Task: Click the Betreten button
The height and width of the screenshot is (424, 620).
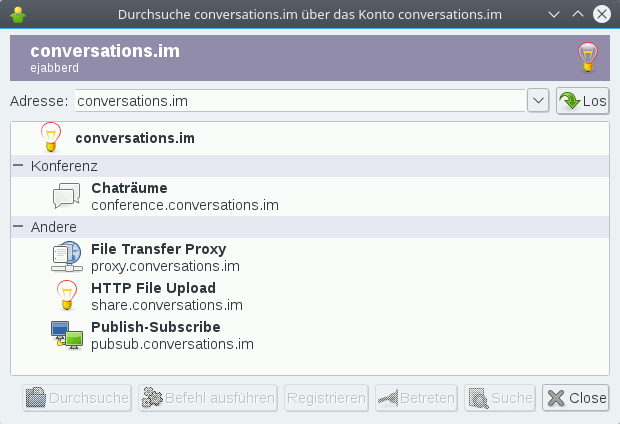Action: [x=416, y=398]
